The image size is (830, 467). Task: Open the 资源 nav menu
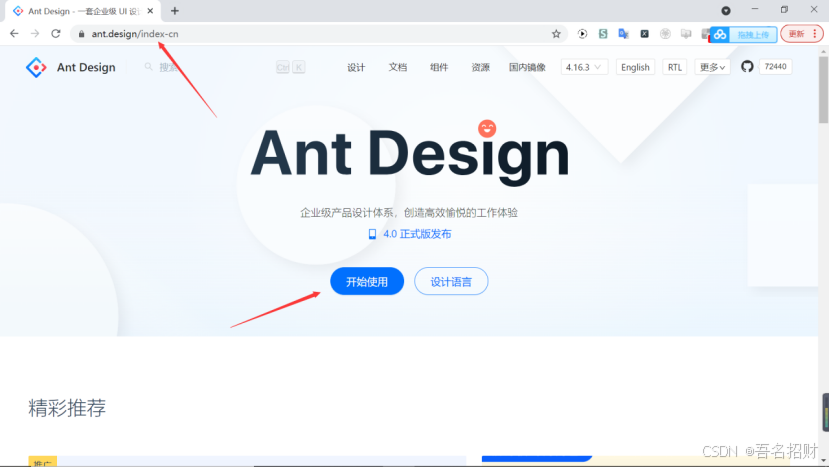(480, 67)
